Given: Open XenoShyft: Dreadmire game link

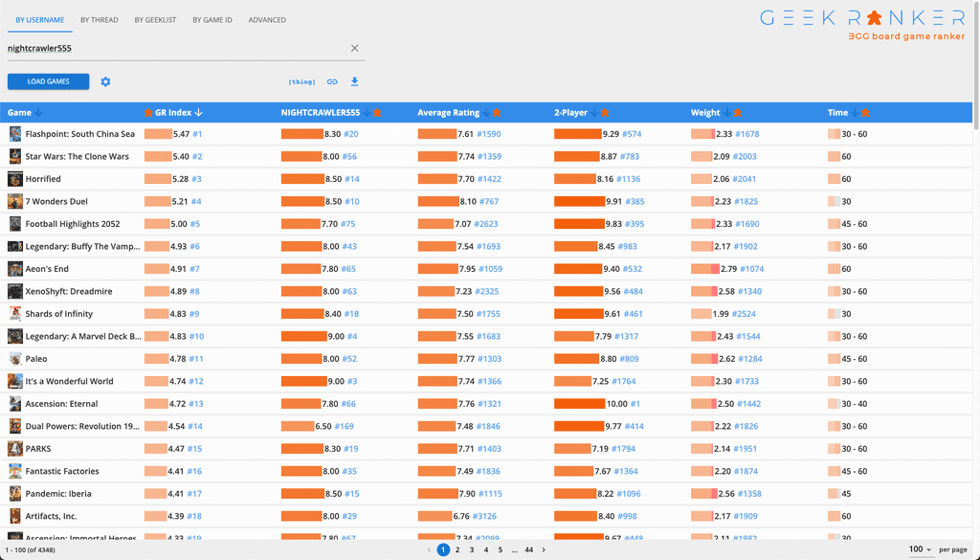Looking at the screenshot, I should tap(69, 291).
